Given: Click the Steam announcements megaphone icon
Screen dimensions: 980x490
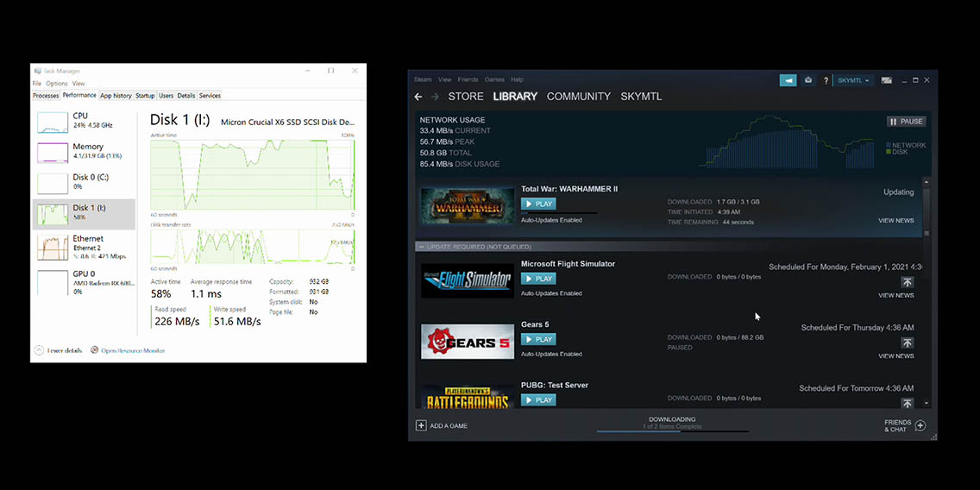Looking at the screenshot, I should [788, 80].
